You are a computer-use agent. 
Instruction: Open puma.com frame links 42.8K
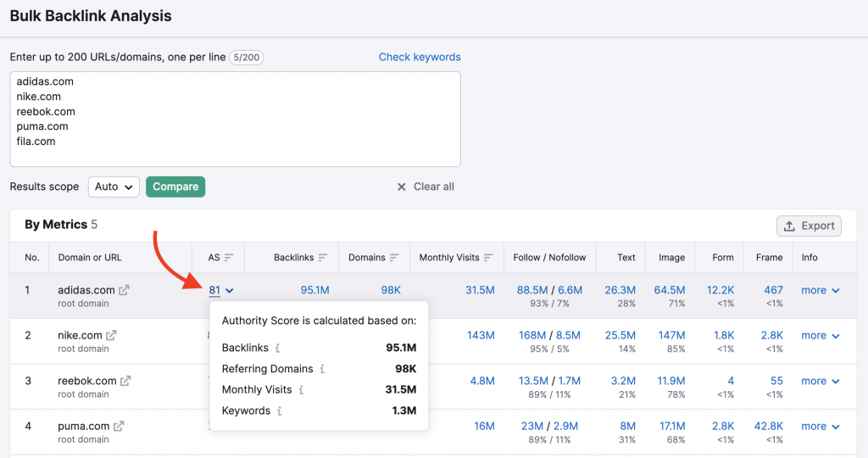coord(768,427)
